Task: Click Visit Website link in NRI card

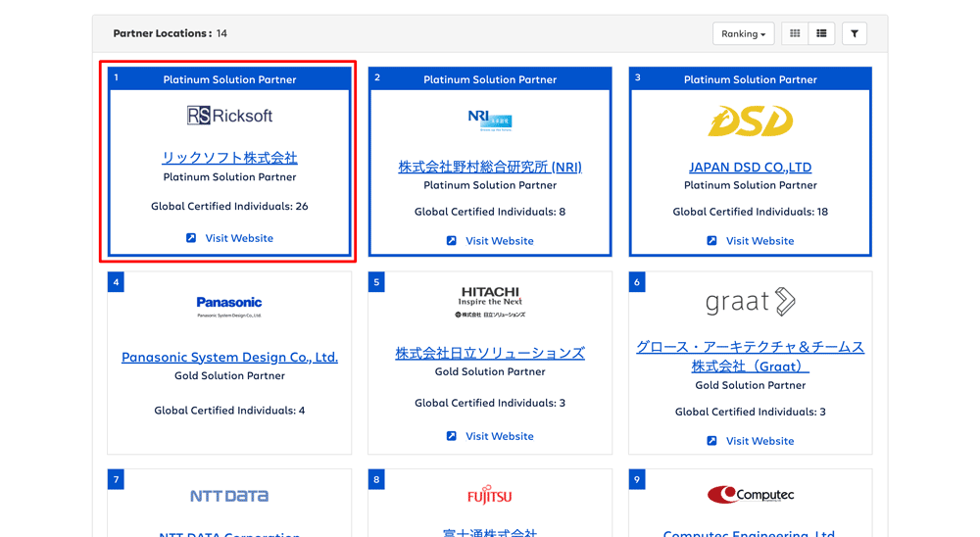Action: (x=500, y=241)
